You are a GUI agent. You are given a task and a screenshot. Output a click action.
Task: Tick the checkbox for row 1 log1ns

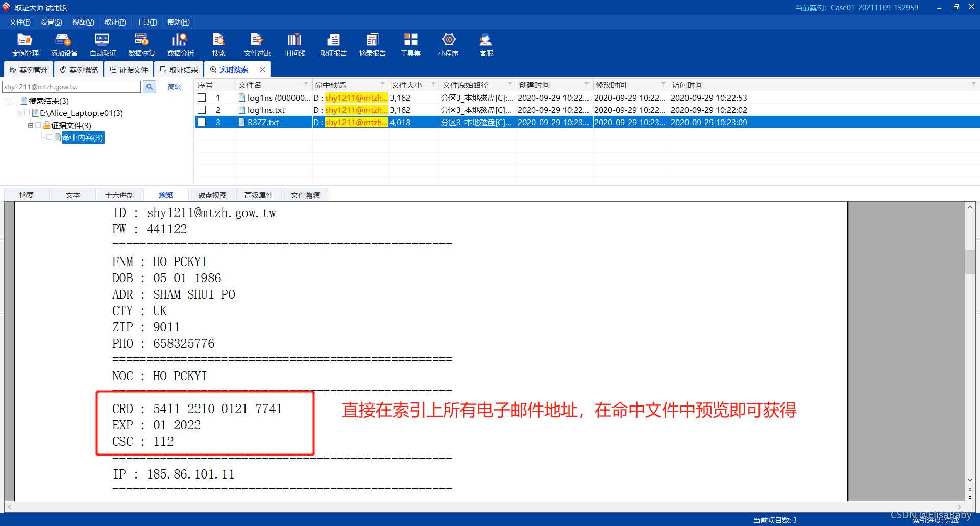(x=202, y=98)
